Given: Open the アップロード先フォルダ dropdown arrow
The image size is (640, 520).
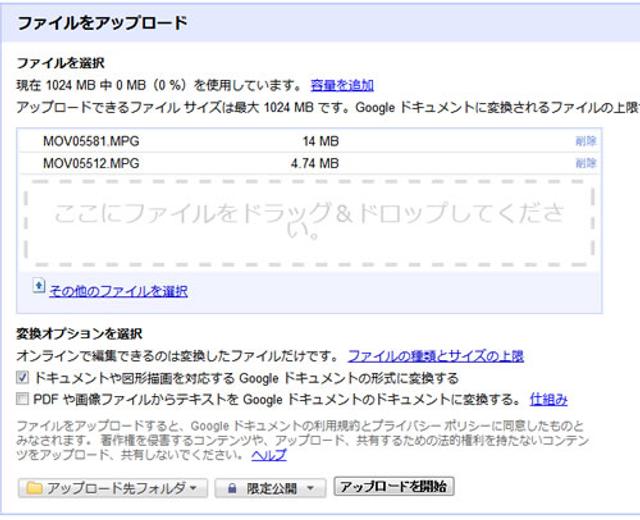Looking at the screenshot, I should (193, 487).
